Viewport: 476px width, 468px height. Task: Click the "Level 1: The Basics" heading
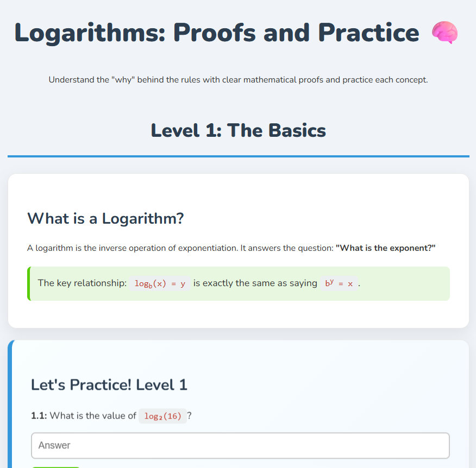[238, 130]
